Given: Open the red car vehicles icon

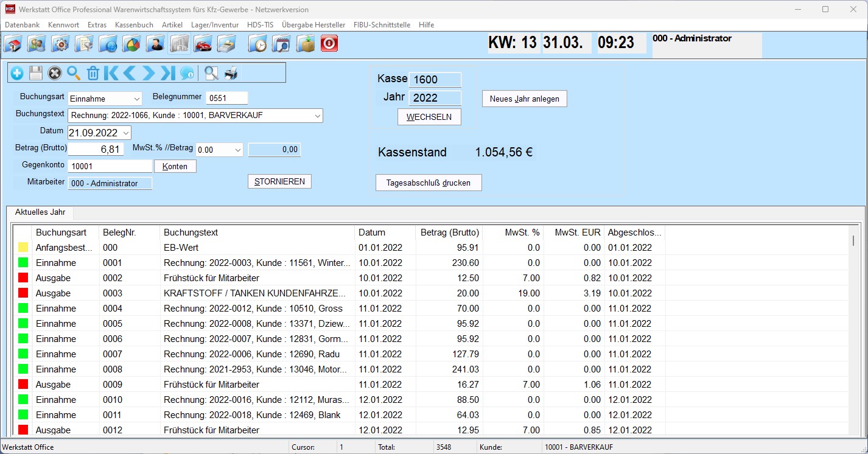Looking at the screenshot, I should [x=203, y=44].
